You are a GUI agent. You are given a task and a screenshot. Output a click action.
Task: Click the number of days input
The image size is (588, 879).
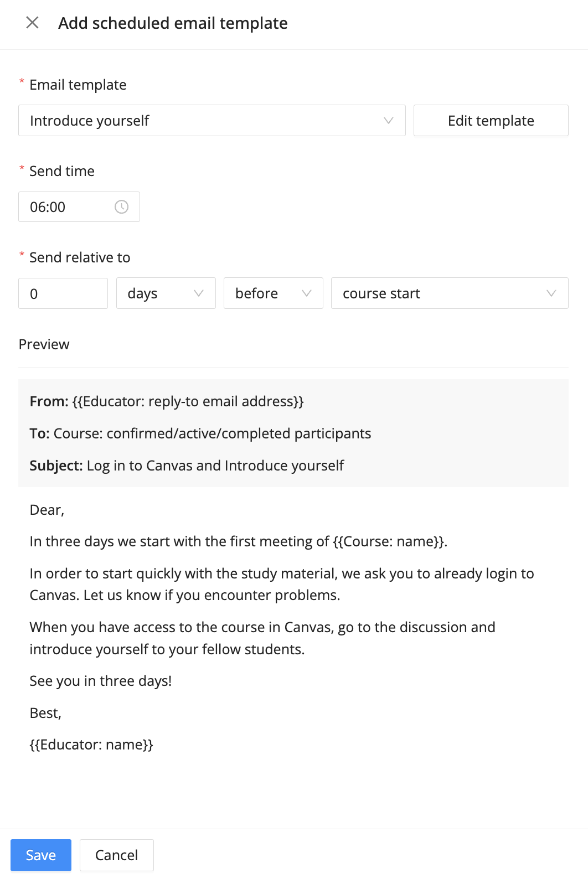[x=63, y=293]
